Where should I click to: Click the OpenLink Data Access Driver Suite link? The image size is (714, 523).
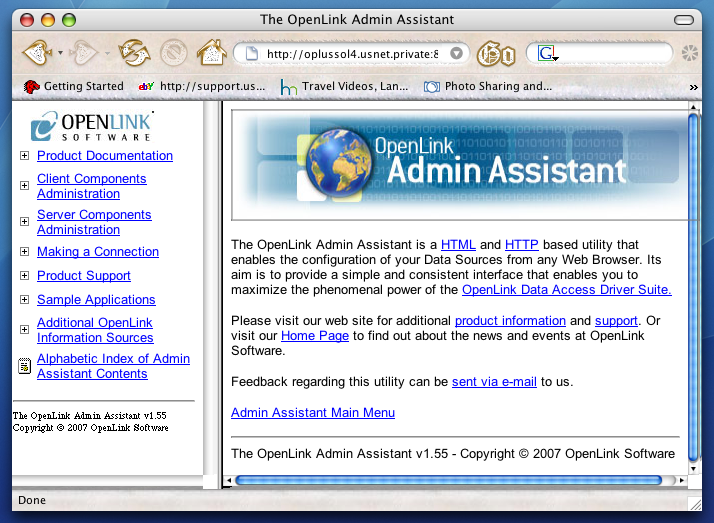click(566, 290)
